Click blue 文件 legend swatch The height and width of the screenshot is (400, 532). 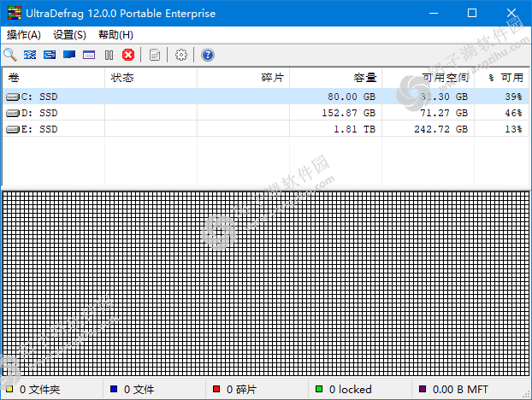coord(114,389)
